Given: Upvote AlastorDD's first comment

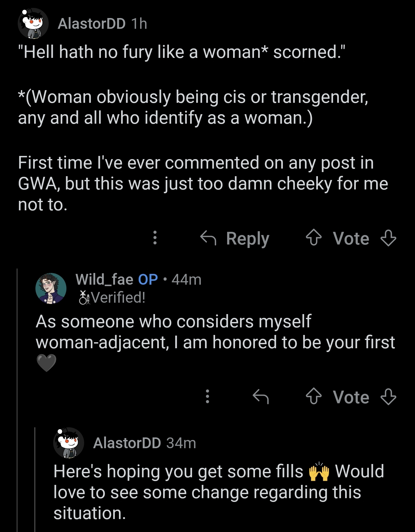Looking at the screenshot, I should [313, 238].
